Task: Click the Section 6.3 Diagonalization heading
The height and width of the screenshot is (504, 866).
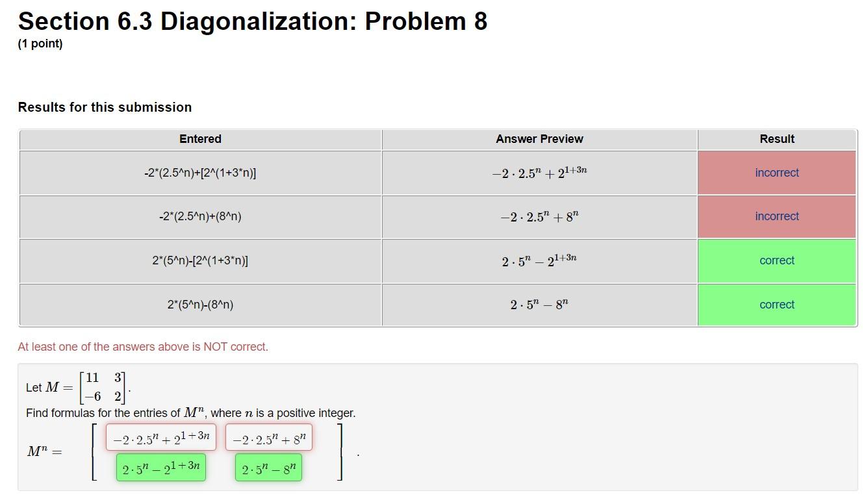Action: pyautogui.click(x=252, y=21)
